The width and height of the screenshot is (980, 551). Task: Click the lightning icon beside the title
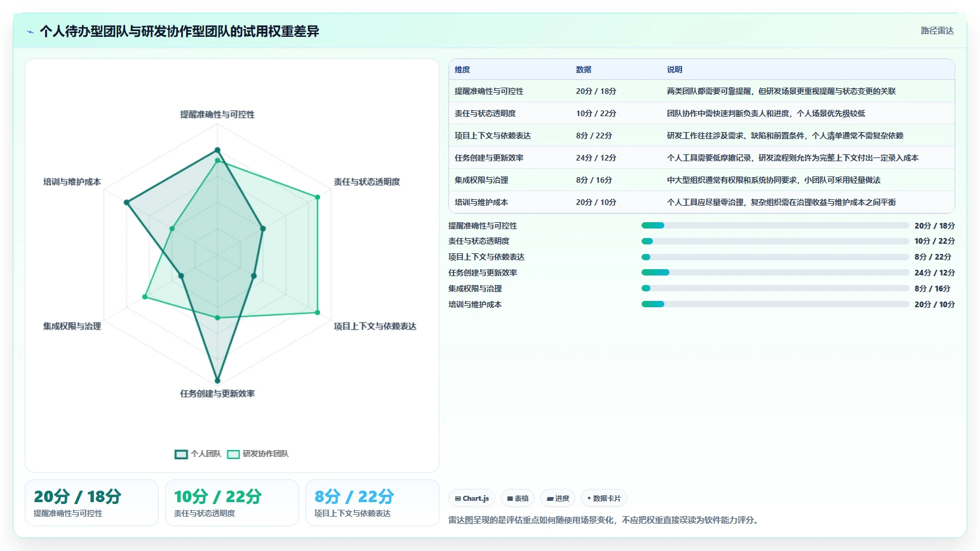pyautogui.click(x=30, y=32)
